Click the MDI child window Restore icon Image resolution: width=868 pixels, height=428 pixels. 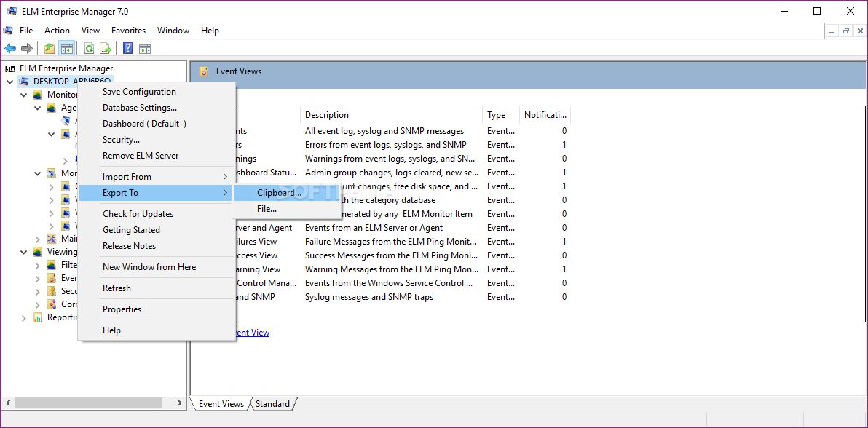(846, 31)
